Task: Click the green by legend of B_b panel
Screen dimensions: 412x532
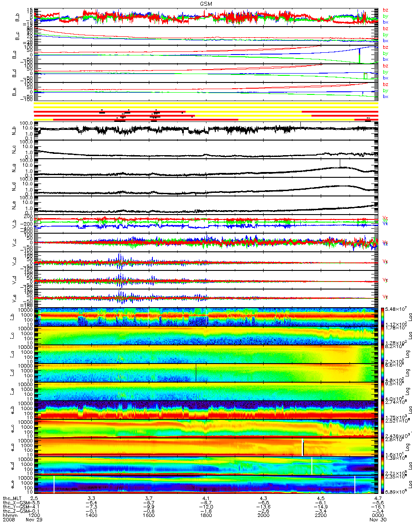Action: point(385,16)
